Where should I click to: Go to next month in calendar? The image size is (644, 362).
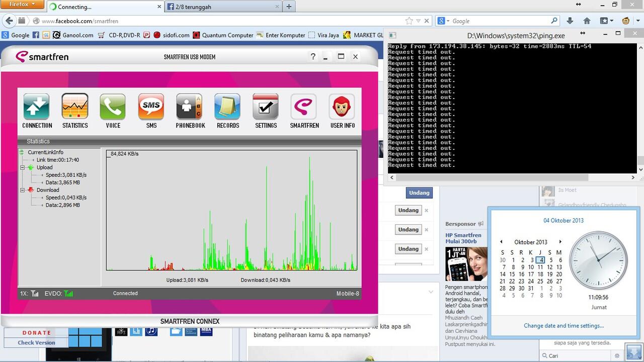pos(560,242)
